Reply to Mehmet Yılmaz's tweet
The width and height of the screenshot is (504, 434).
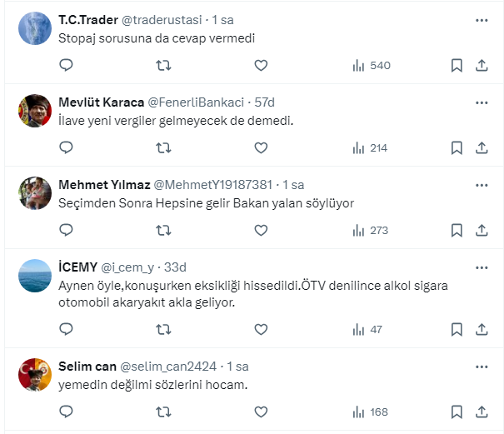coord(67,230)
